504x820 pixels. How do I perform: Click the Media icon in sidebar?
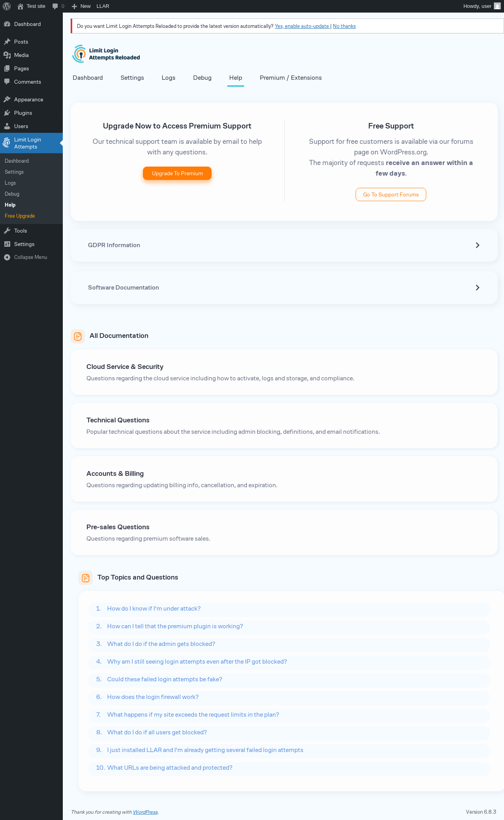pos(7,55)
